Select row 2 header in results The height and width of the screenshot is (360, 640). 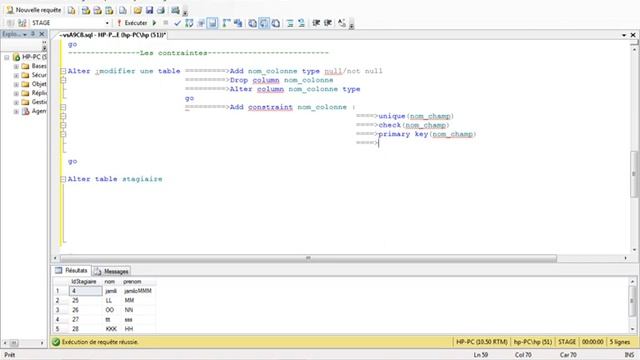tap(60, 300)
